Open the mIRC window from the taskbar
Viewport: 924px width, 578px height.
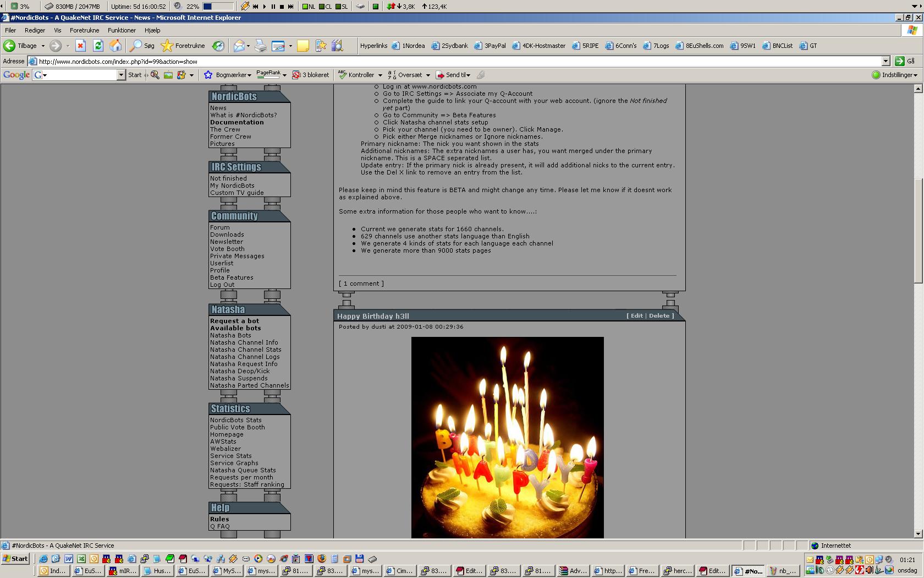pos(123,571)
